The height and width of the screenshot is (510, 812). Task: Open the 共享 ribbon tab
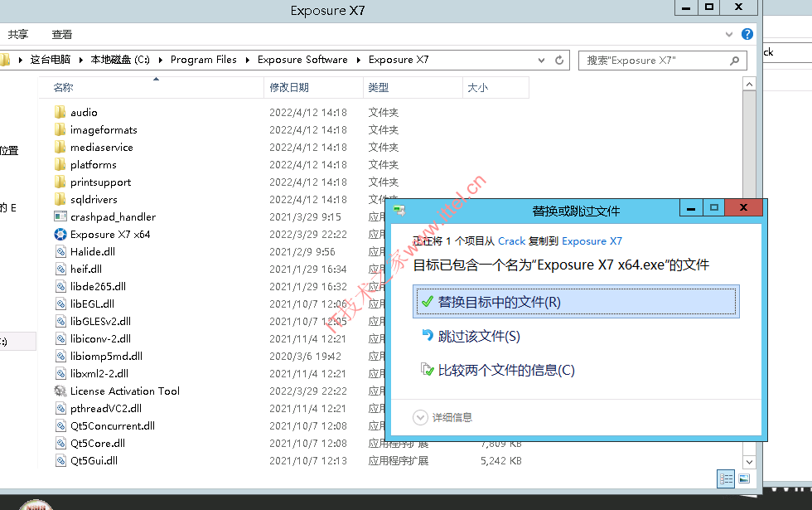point(18,34)
